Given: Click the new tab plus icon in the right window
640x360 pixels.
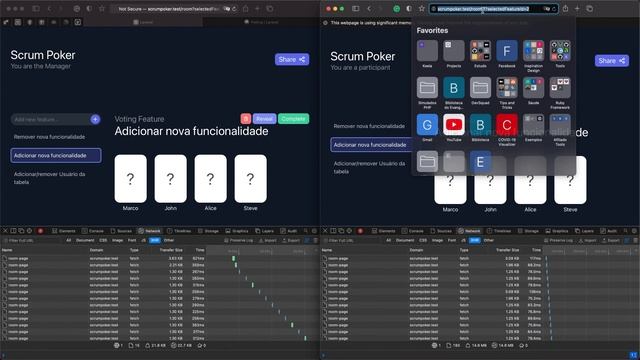Looking at the screenshot, I should (577, 9).
